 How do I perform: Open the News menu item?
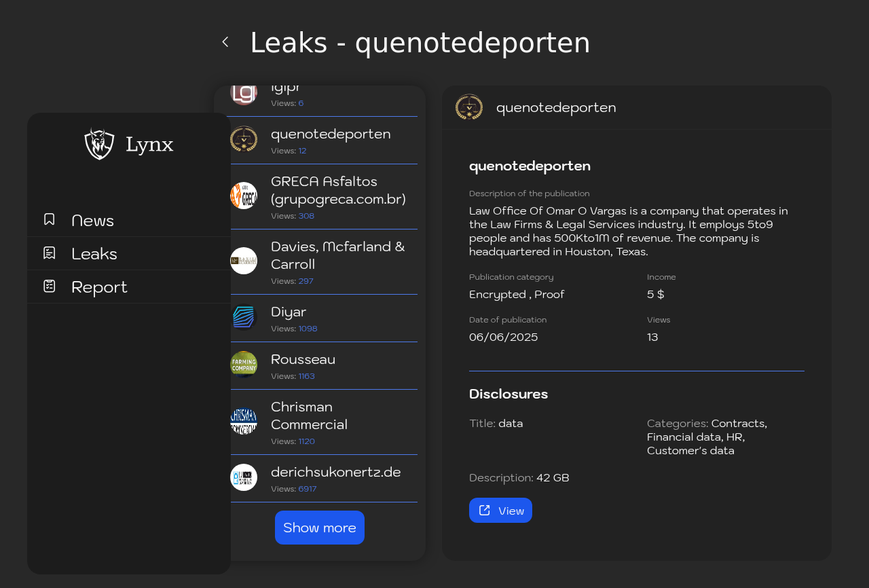(x=129, y=220)
